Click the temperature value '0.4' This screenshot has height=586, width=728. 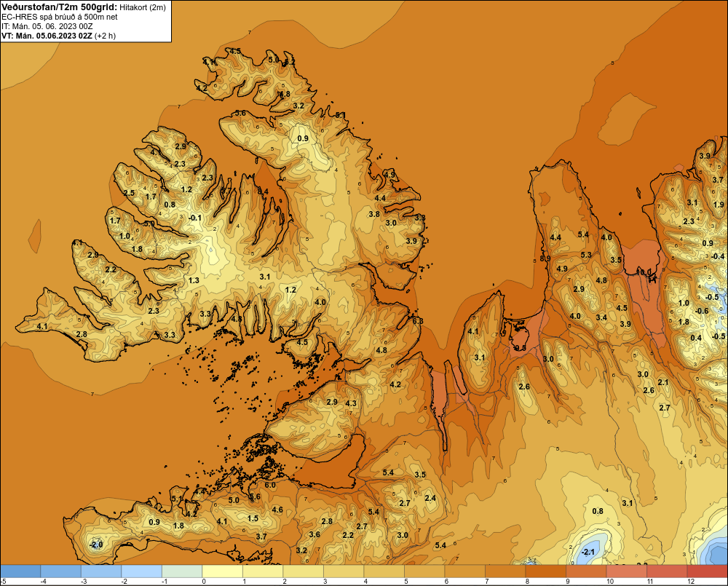(696, 338)
